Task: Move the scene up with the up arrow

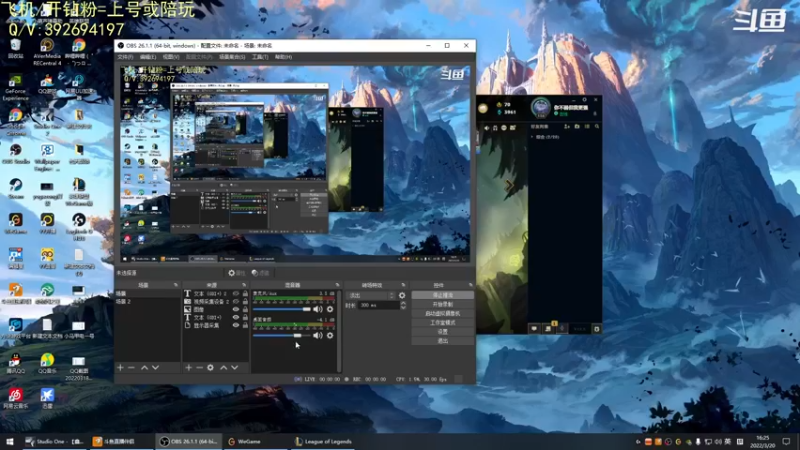Action: tap(144, 367)
